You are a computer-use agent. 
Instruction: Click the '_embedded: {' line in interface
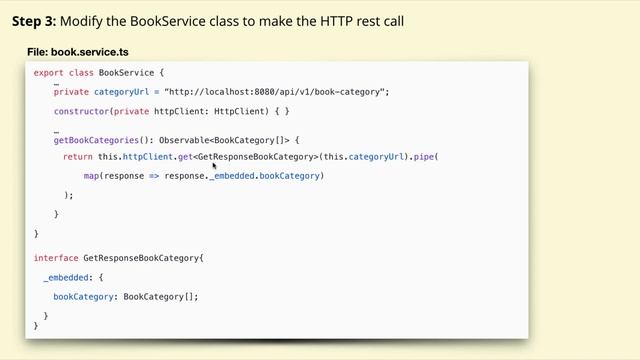pos(73,278)
